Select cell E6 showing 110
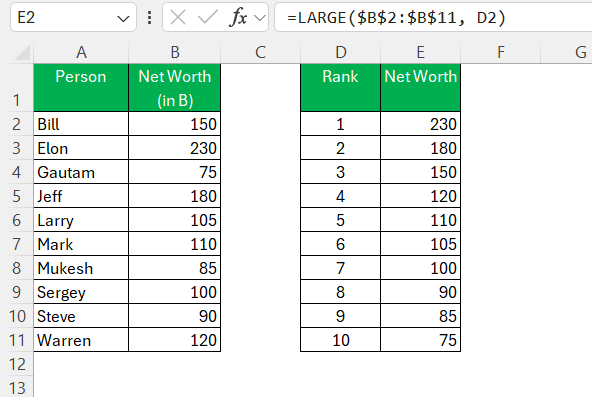Screen dimensions: 592x397 click(x=421, y=220)
